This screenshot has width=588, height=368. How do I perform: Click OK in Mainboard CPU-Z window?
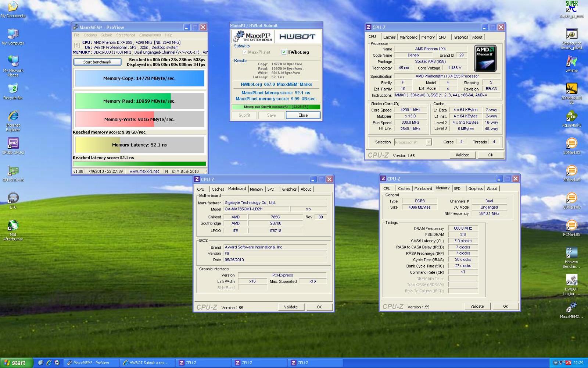pos(319,307)
